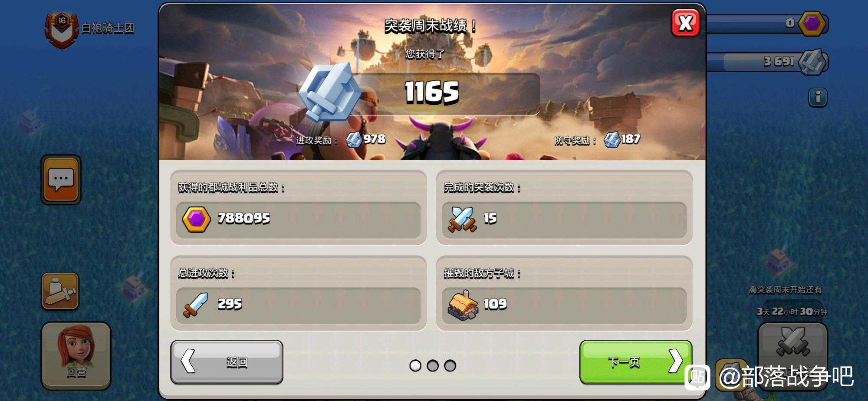
Task: Click the blue info icon
Action: coord(818,97)
